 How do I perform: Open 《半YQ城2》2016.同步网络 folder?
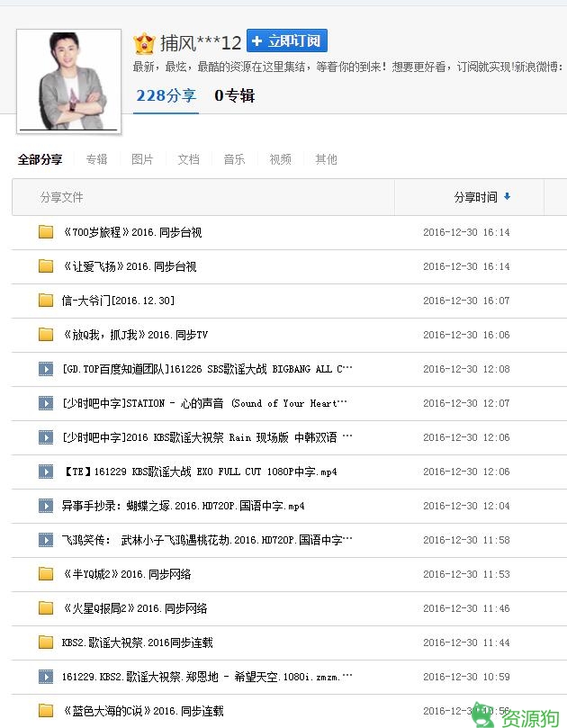(127, 574)
